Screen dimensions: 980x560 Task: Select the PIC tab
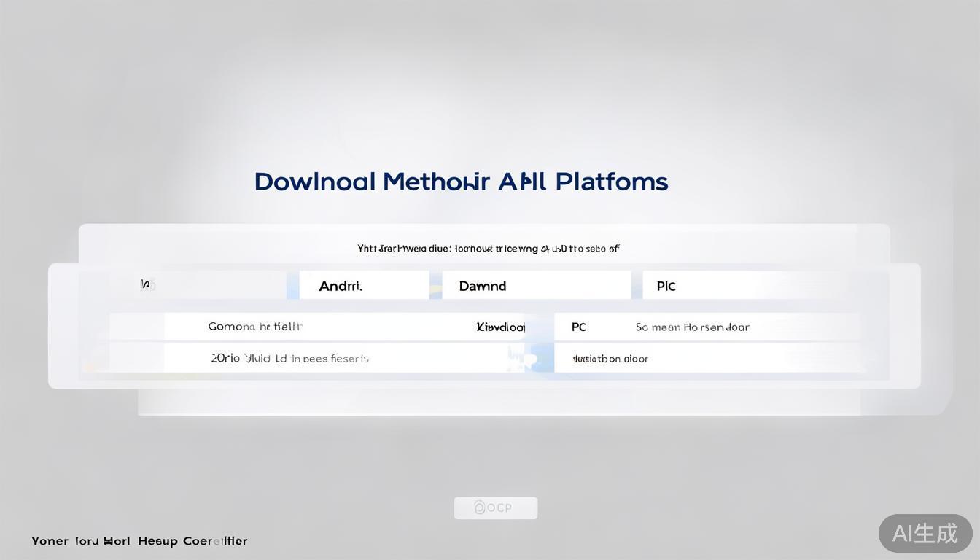[666, 286]
